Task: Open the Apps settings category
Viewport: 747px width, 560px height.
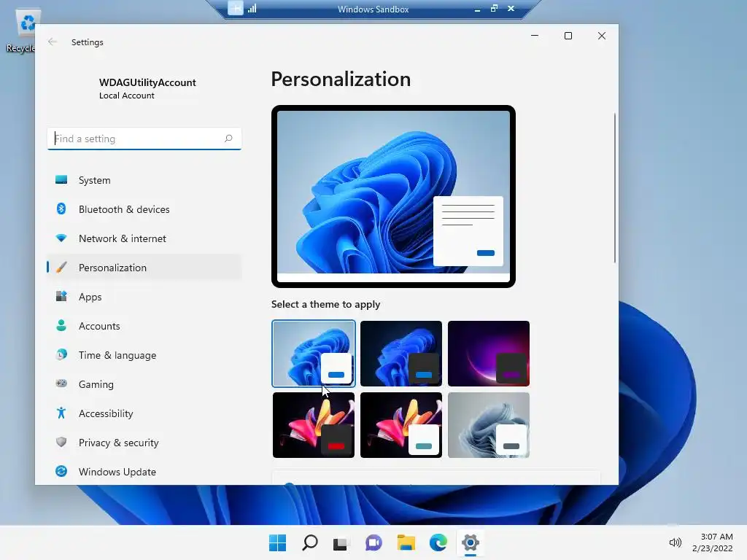Action: 144,296
